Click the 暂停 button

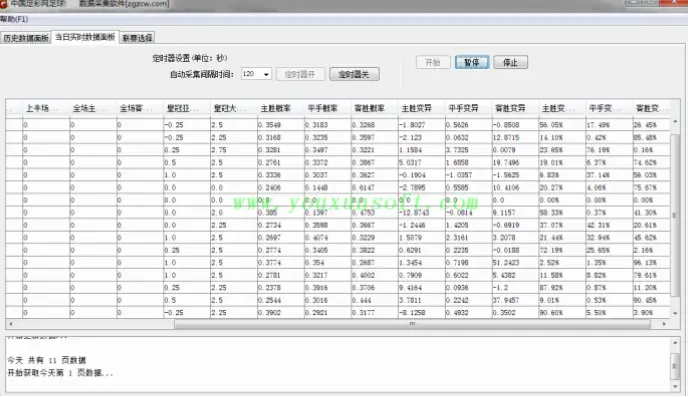[472, 62]
